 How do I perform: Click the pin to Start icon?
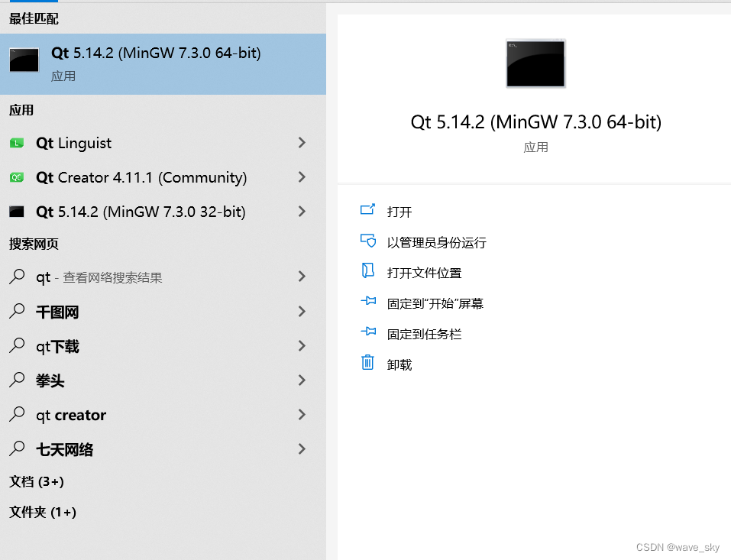point(368,301)
